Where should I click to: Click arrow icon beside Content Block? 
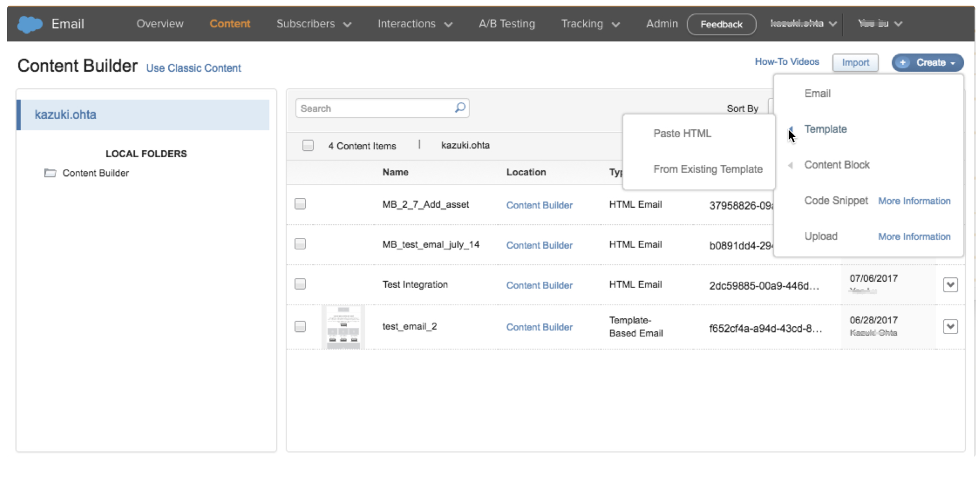[790, 165]
